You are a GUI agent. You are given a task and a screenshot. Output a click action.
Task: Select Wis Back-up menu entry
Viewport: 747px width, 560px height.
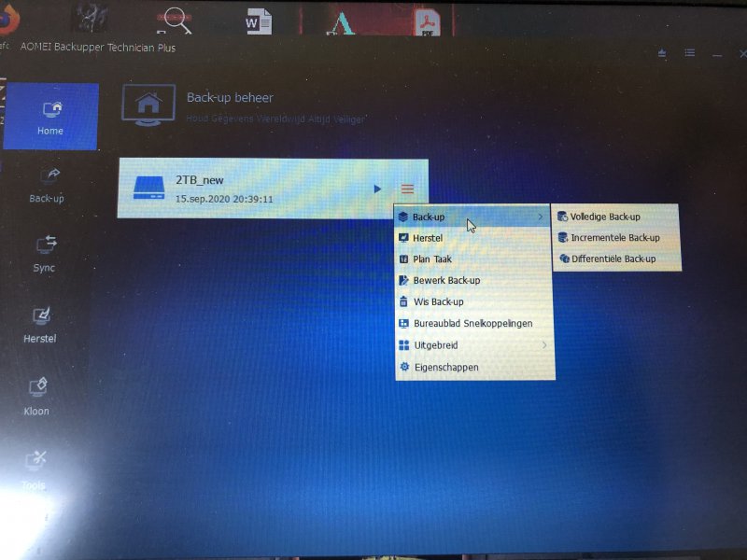(474, 301)
